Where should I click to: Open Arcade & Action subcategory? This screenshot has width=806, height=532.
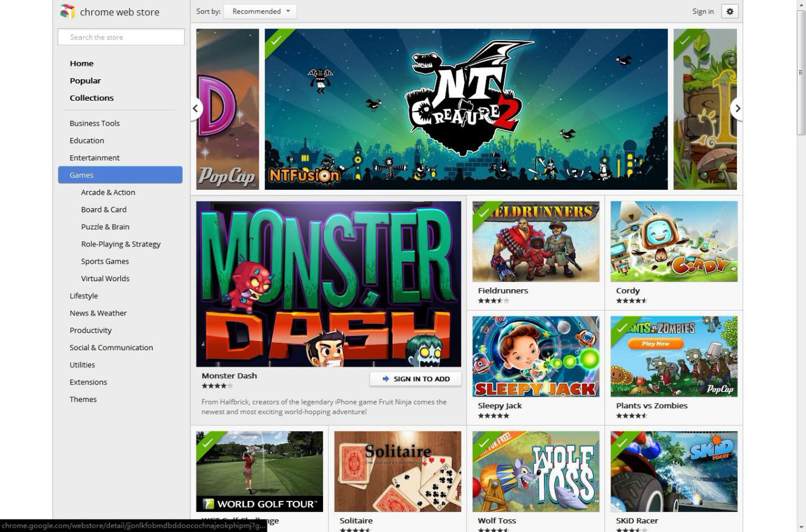[108, 192]
